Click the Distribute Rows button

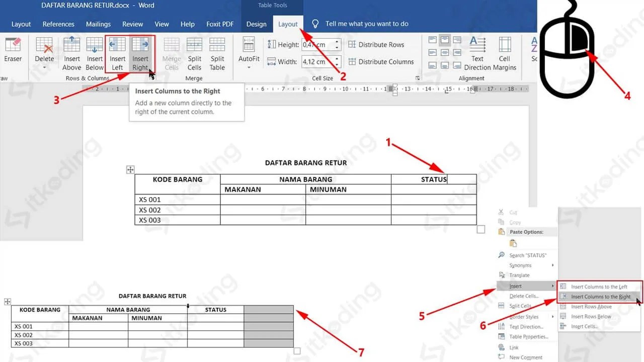pyautogui.click(x=376, y=45)
